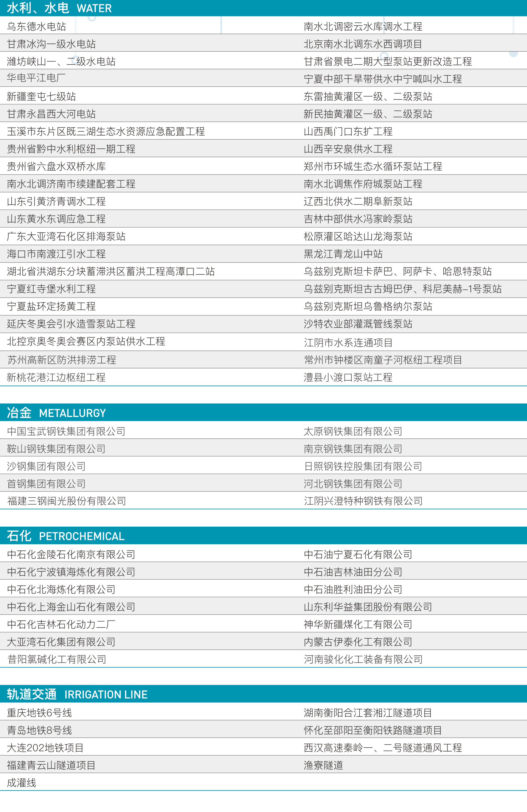Click 湖南衡阳合江套湘江隧道项目
The width and height of the screenshot is (527, 812).
pos(368,713)
